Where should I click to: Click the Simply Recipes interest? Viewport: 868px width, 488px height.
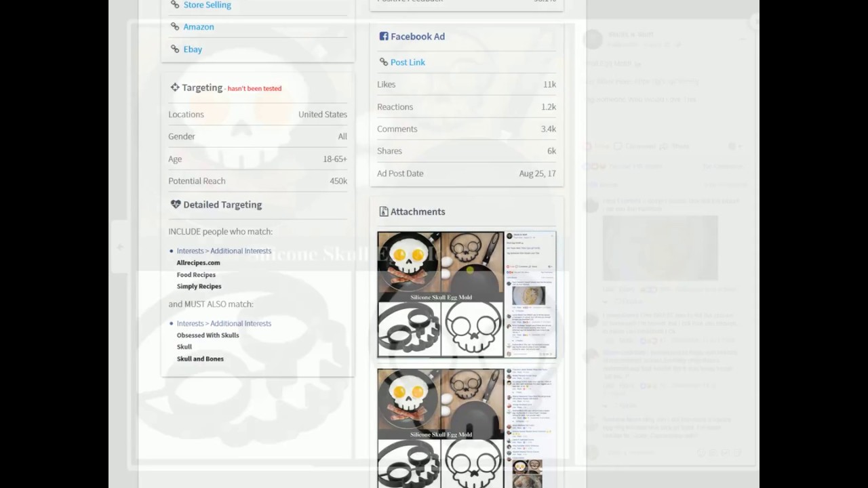coord(199,286)
